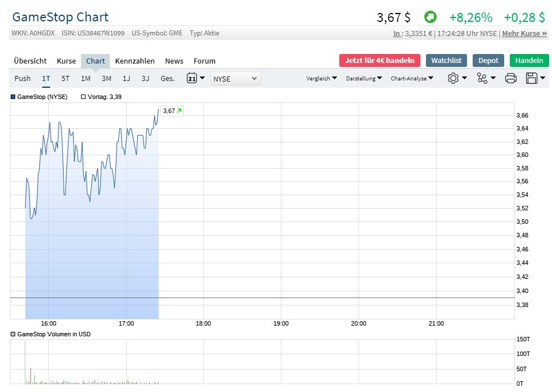Expand the Vergleich dropdown

point(321,79)
